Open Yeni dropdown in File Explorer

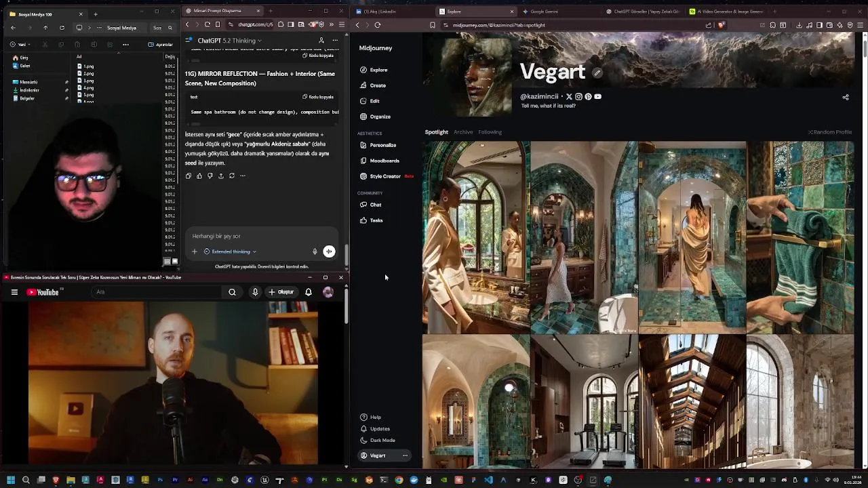(x=20, y=45)
